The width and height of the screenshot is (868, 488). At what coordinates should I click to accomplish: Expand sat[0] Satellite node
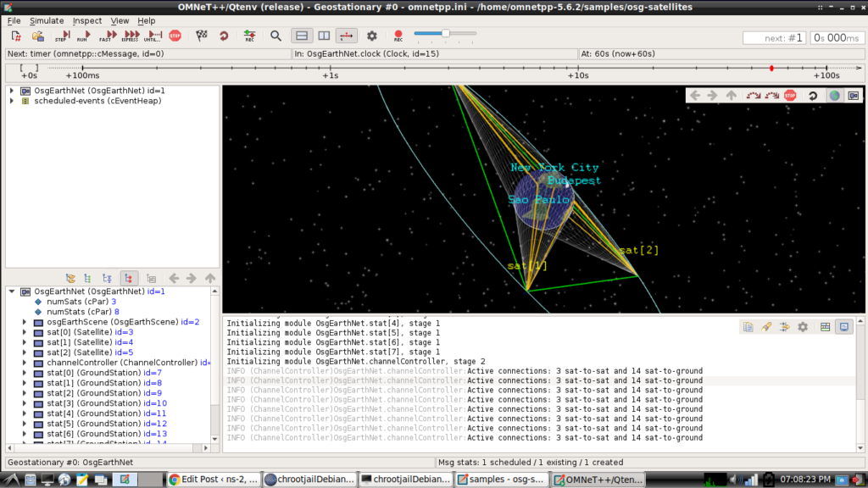tap(25, 332)
